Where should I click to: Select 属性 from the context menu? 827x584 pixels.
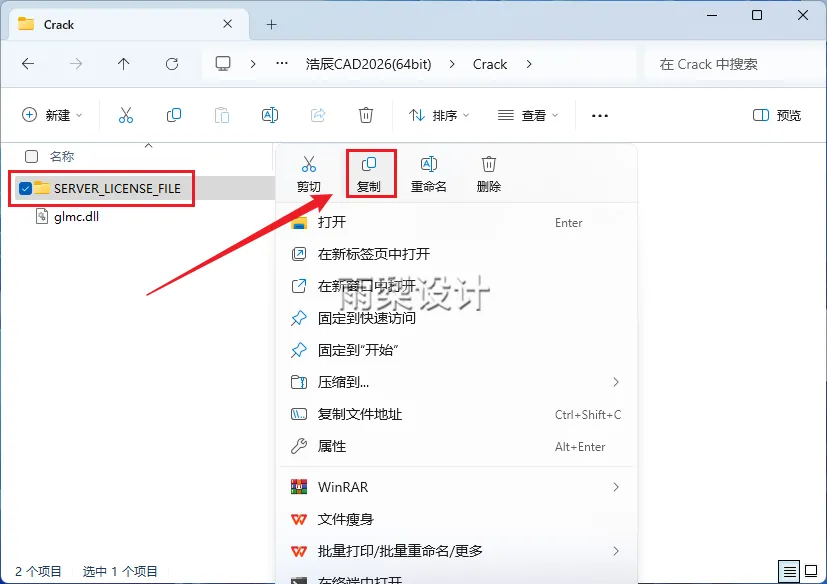[x=456, y=446]
